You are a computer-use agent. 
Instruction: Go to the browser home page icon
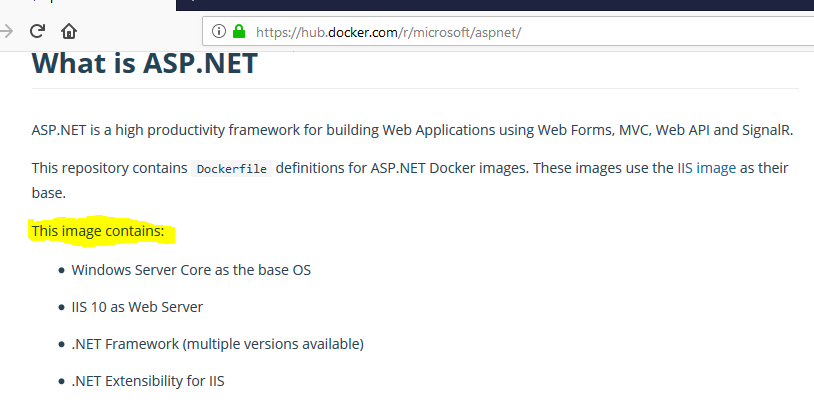pyautogui.click(x=69, y=31)
